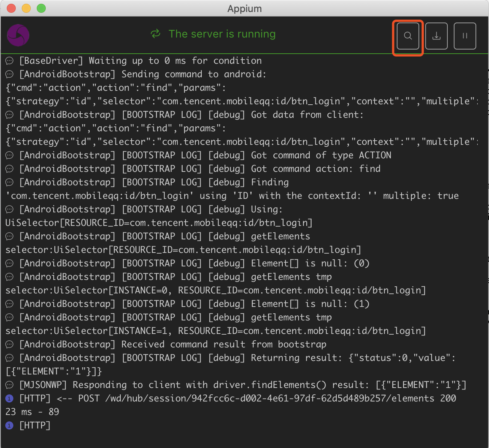Select 'selector:UiSelector[INSTANCE=1' line
Viewport: 489px width, 448px height.
pos(216,331)
